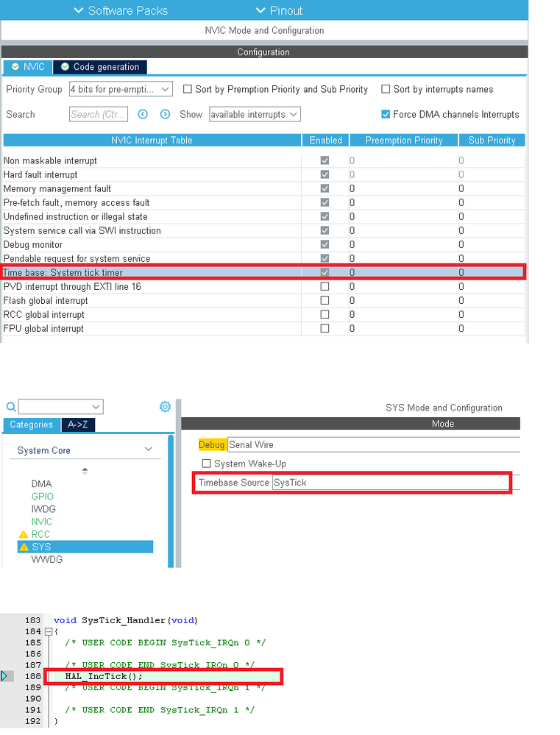Open the gear settings icon in categories panel
Viewport: 560px width, 735px height.
click(165, 406)
